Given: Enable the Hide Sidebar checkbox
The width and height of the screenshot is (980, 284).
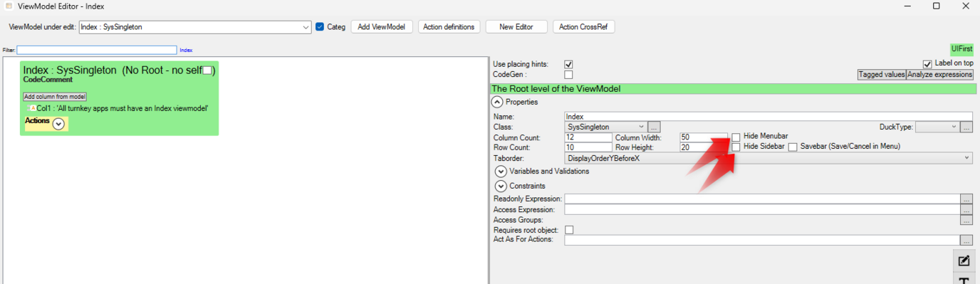Looking at the screenshot, I should pyautogui.click(x=736, y=147).
